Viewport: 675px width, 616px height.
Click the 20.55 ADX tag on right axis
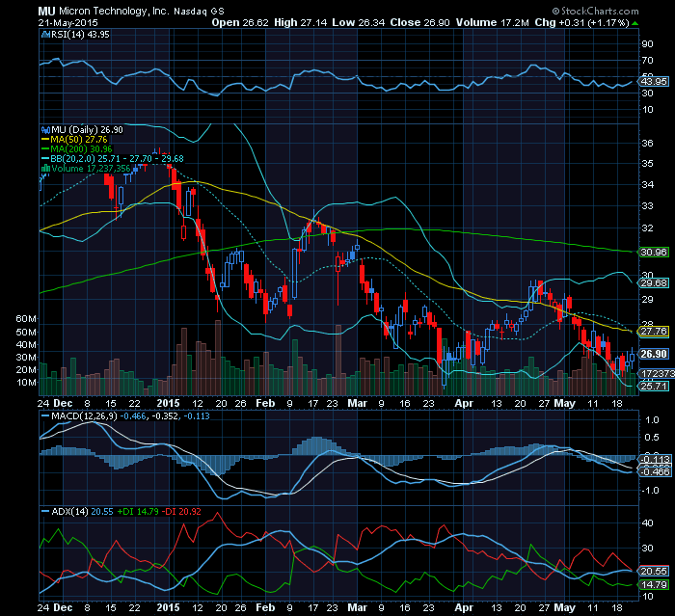coord(654,572)
